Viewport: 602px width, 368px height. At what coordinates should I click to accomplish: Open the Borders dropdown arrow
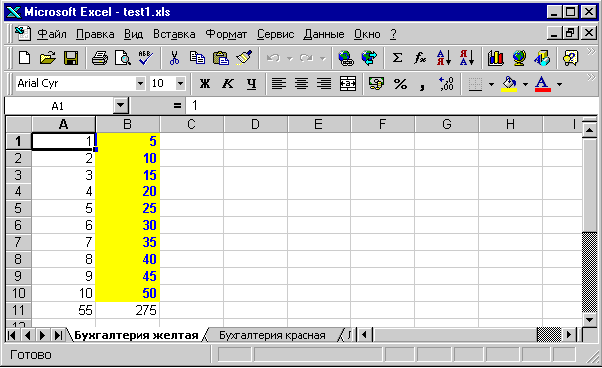[x=491, y=84]
